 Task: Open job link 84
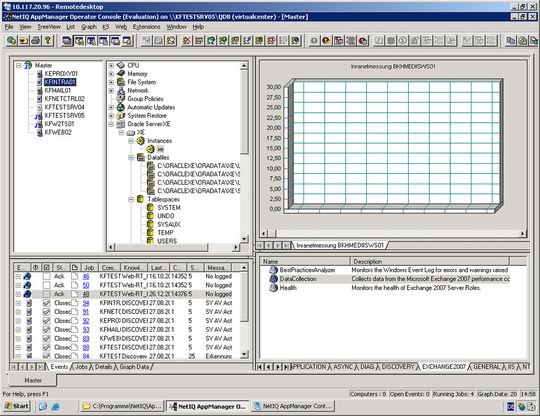point(86,356)
